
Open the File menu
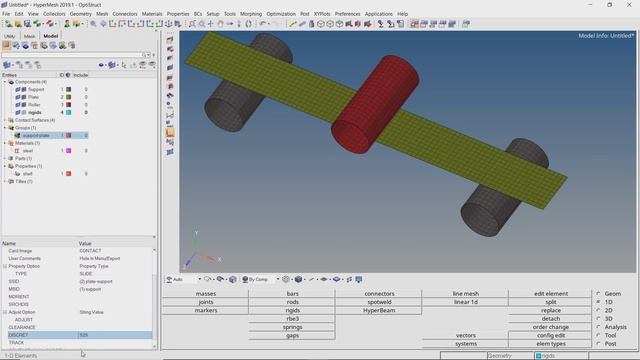tap(6, 14)
